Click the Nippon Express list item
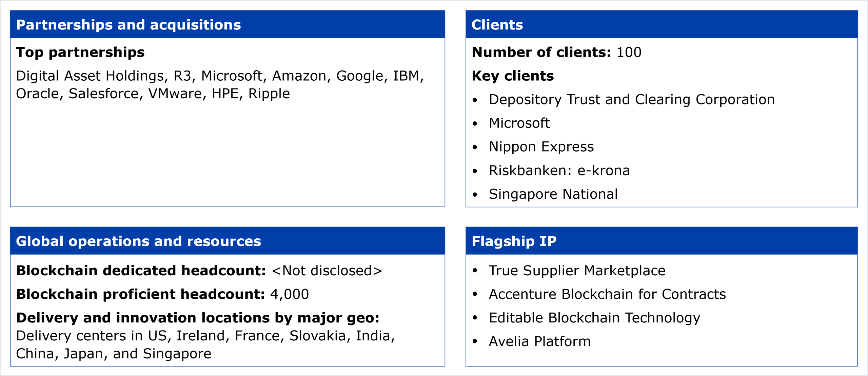 click(541, 147)
